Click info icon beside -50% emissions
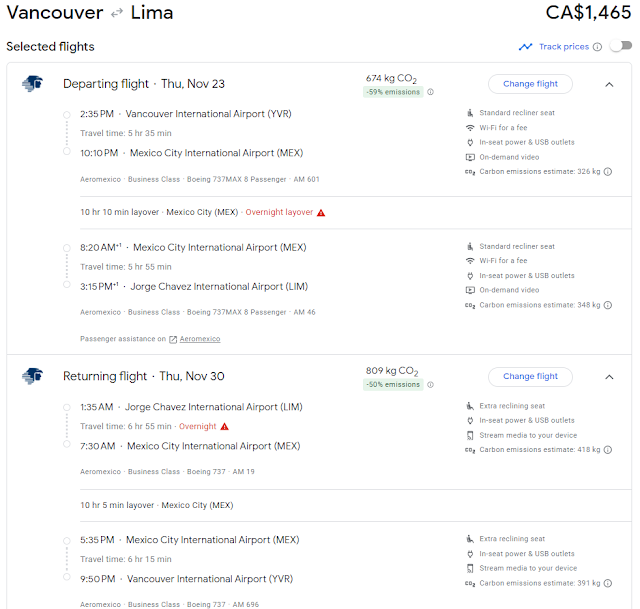This screenshot has width=640, height=609. coord(431,385)
